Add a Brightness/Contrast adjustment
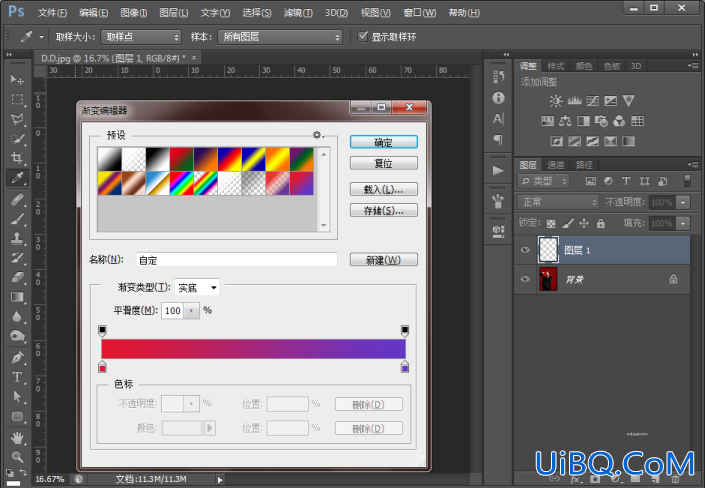705x488 pixels. (556, 100)
